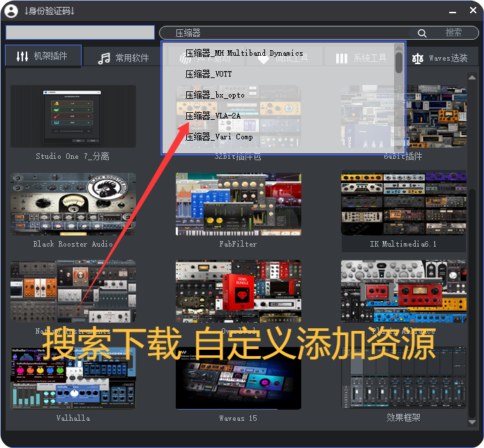Select 压缩器_MH Multiband Dynamics suggestion

(x=244, y=54)
